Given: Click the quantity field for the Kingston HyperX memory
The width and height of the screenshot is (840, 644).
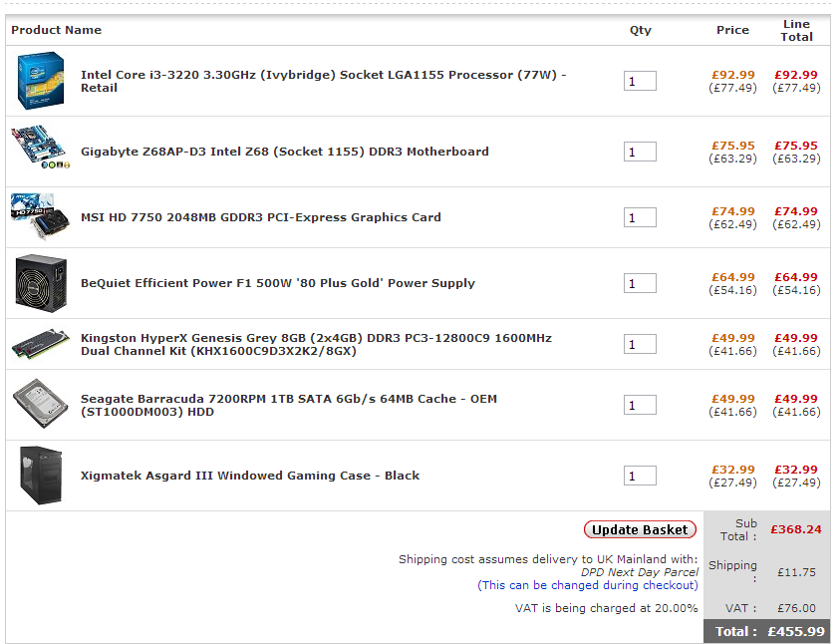Looking at the screenshot, I should [640, 345].
